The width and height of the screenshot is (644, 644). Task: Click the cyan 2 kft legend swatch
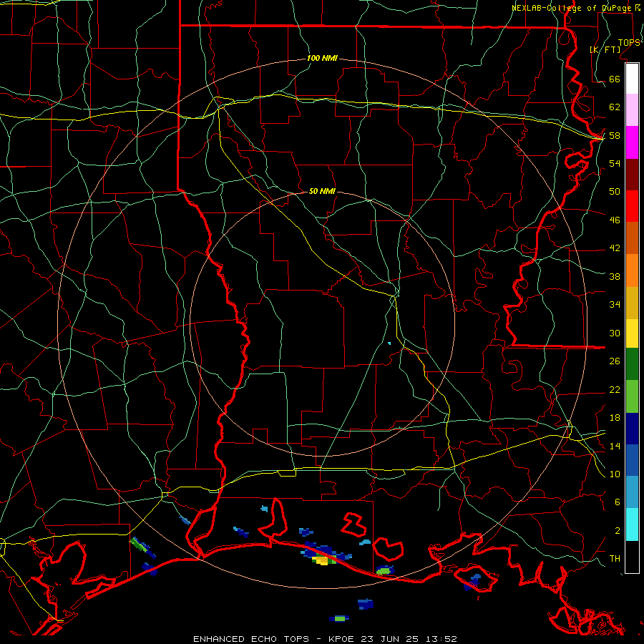point(632,525)
